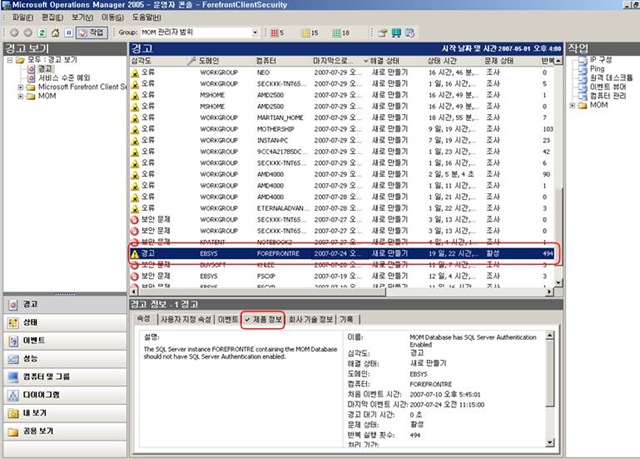Open 경고 view in bottom navigation pane
640x459 pixels.
pos(65,304)
